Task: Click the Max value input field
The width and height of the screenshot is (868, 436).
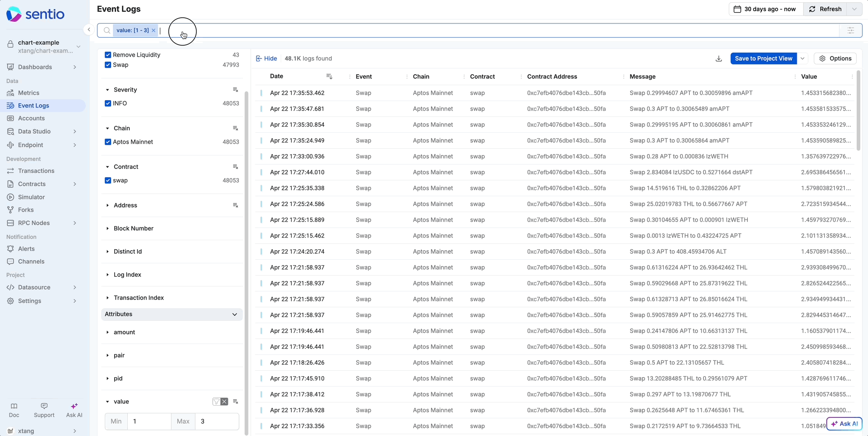Action: [x=217, y=421]
